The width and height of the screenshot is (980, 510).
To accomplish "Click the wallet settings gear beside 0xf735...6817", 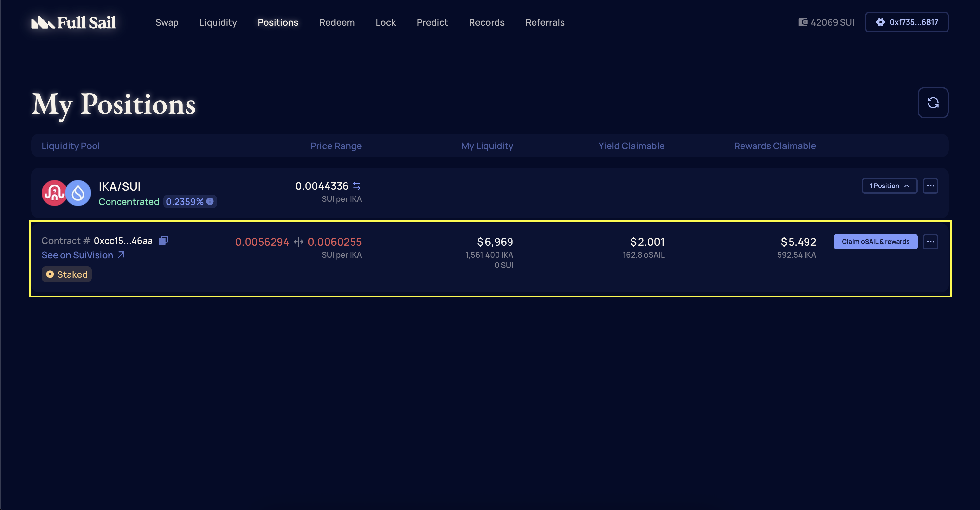I will [x=881, y=22].
